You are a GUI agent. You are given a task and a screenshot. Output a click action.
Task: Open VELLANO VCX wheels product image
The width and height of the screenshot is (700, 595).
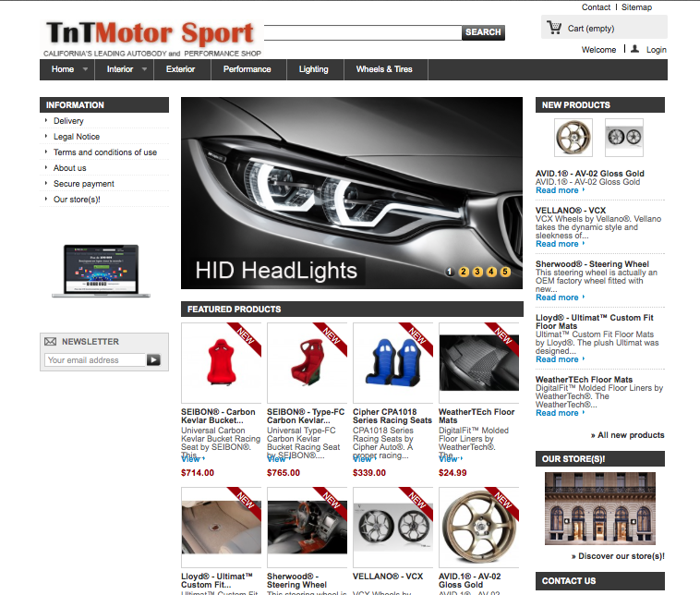click(x=392, y=528)
